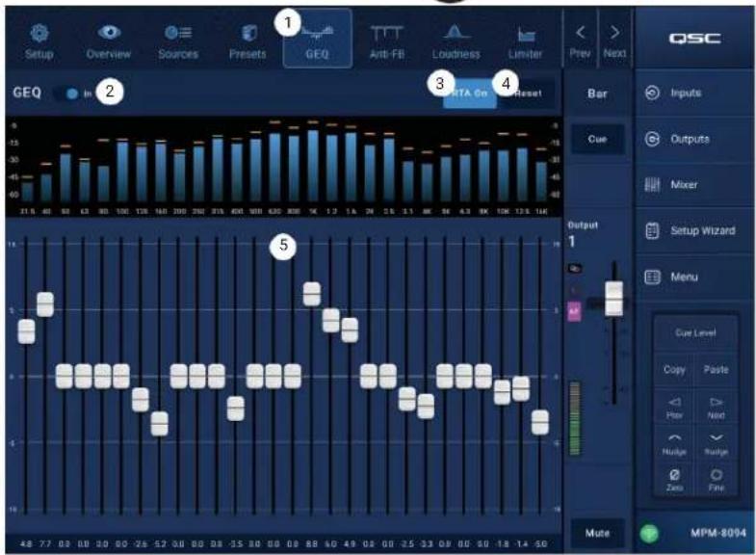Go to previous output with top Prev arrow
The width and height of the screenshot is (756, 555).
point(580,40)
